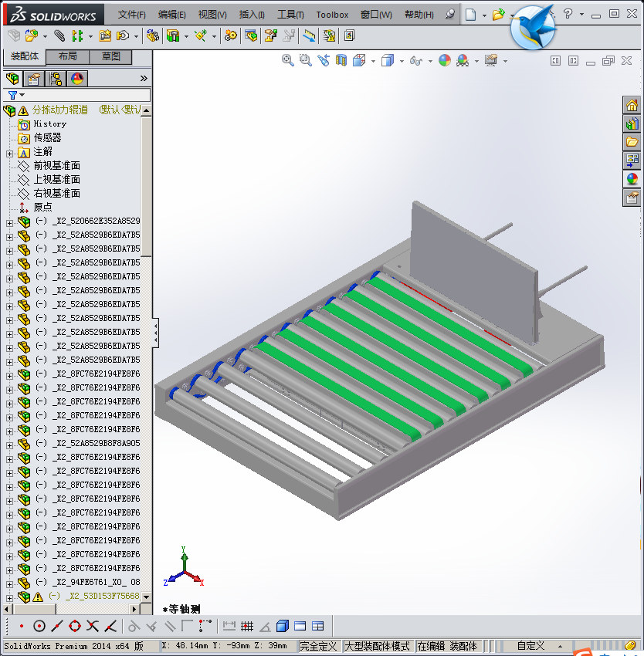This screenshot has height=656, width=644.
Task: Click the New Motion Study gears icon
Action: pos(230,36)
